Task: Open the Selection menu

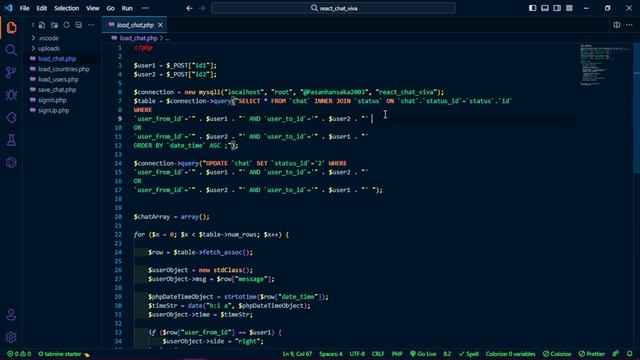Action: pyautogui.click(x=67, y=8)
